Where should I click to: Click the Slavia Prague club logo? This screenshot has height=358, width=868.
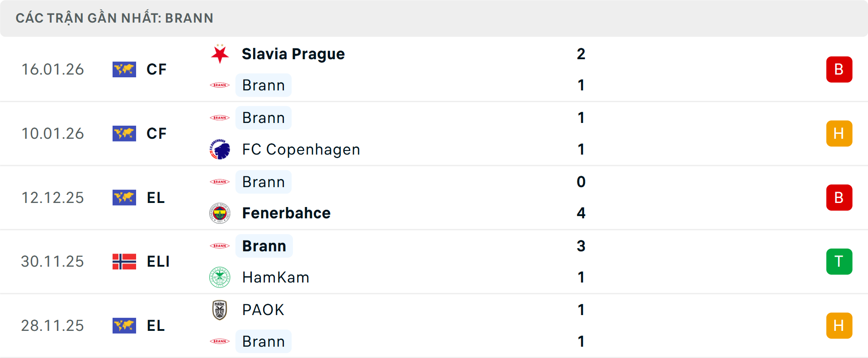pyautogui.click(x=220, y=54)
